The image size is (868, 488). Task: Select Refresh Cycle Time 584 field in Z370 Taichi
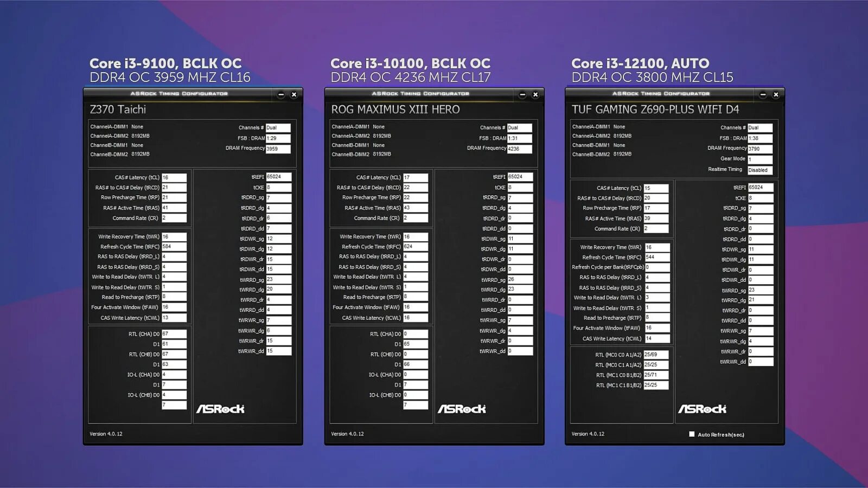coord(174,246)
